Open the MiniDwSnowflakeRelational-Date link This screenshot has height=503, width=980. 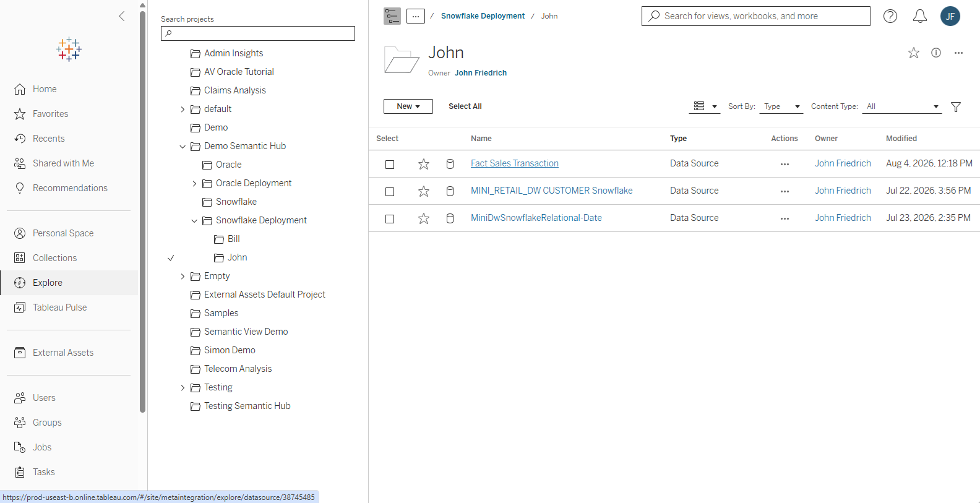click(536, 218)
